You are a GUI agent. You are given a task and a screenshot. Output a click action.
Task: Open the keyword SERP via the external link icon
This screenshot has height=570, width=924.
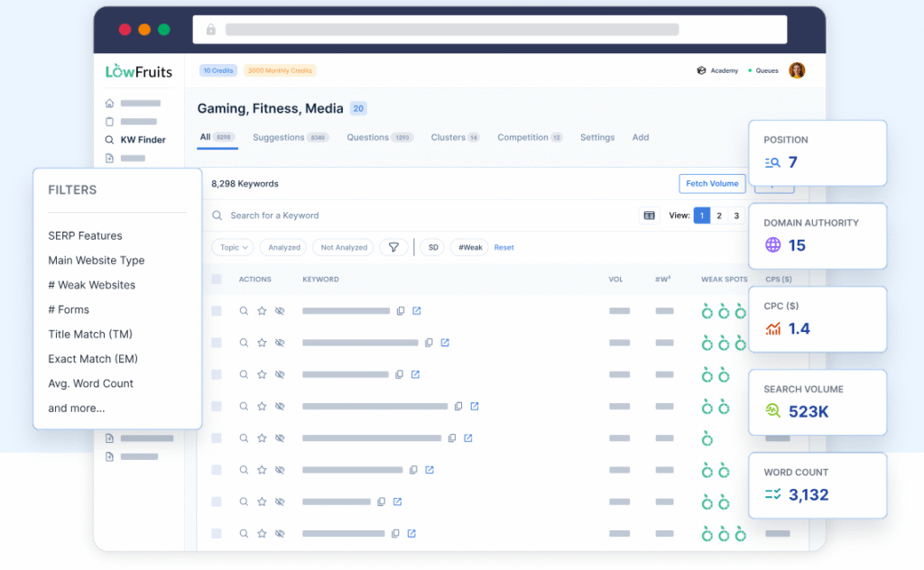416,311
